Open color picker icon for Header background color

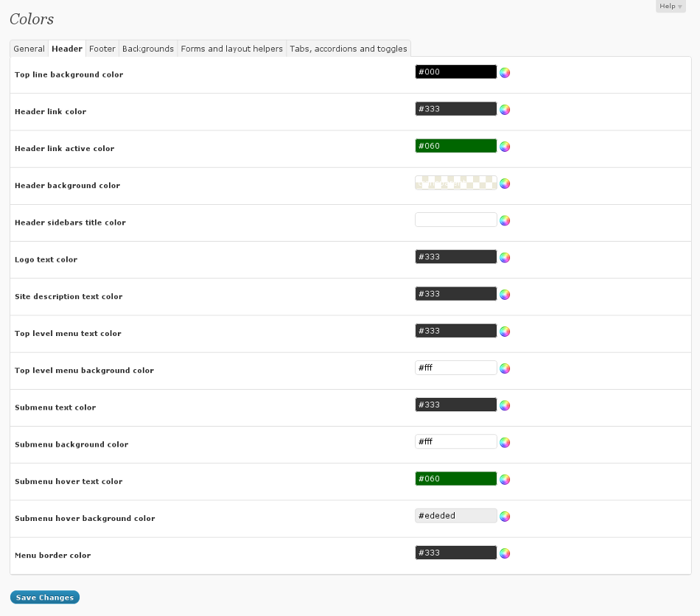pyautogui.click(x=505, y=183)
